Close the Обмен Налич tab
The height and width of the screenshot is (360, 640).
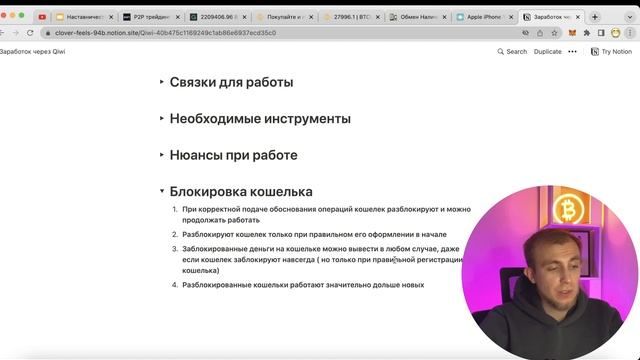tap(444, 17)
